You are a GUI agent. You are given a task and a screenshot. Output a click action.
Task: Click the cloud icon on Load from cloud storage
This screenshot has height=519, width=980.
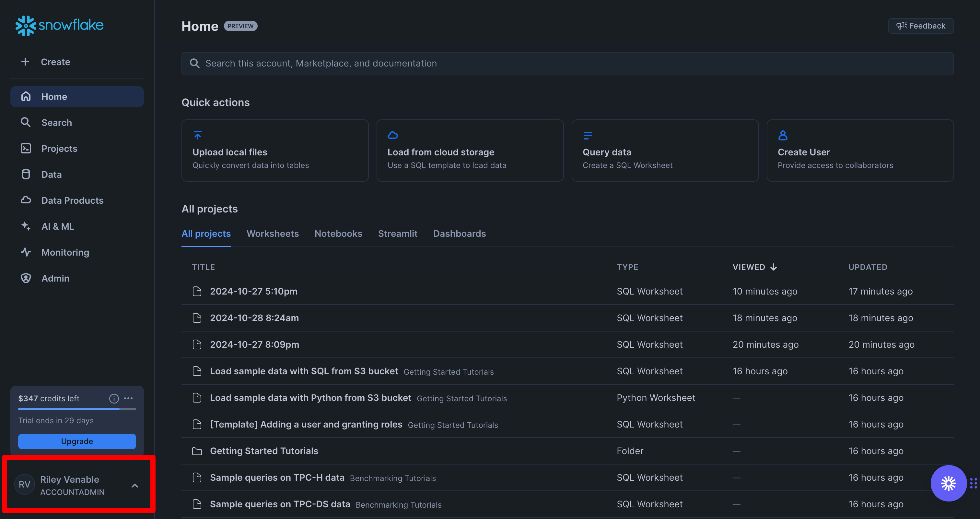[x=393, y=135]
